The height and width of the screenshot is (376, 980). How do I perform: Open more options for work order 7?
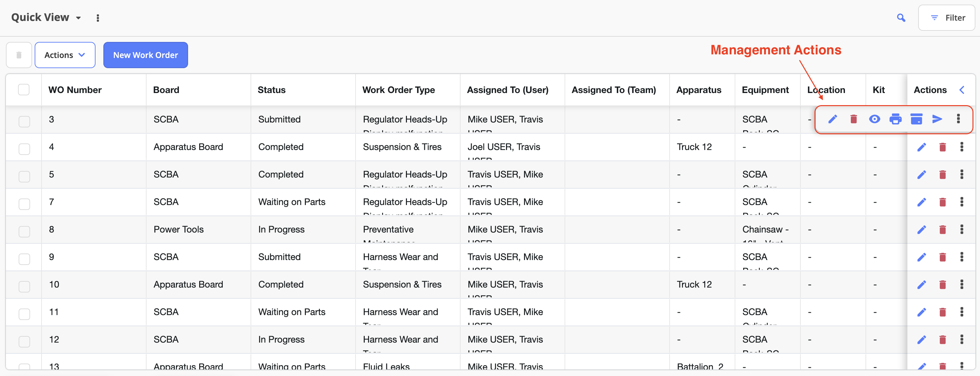tap(962, 201)
